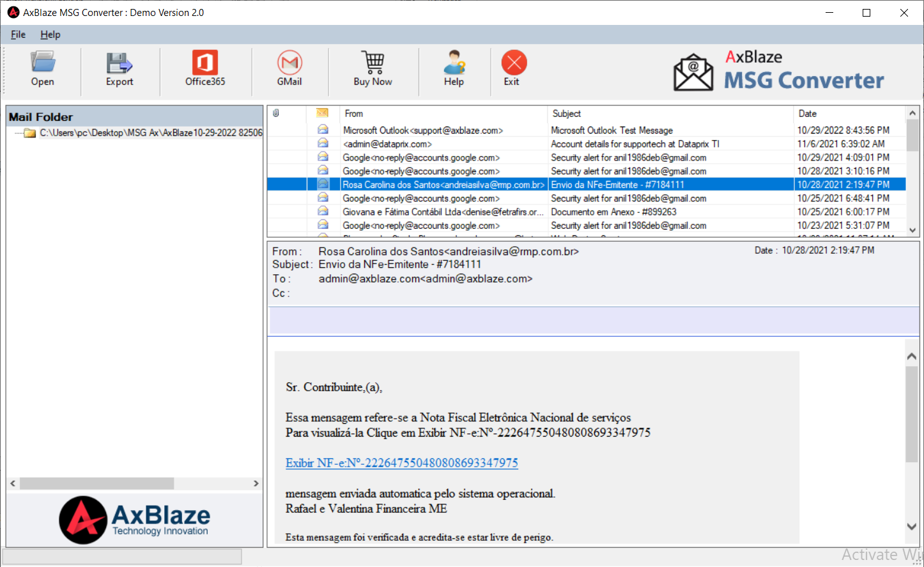Open the File menu
The width and height of the screenshot is (924, 567).
pyautogui.click(x=18, y=35)
